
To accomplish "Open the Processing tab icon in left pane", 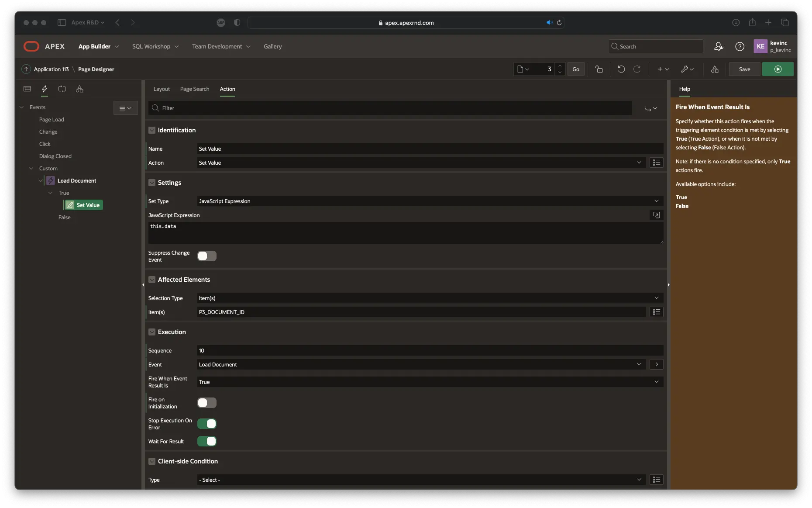I will (62, 89).
